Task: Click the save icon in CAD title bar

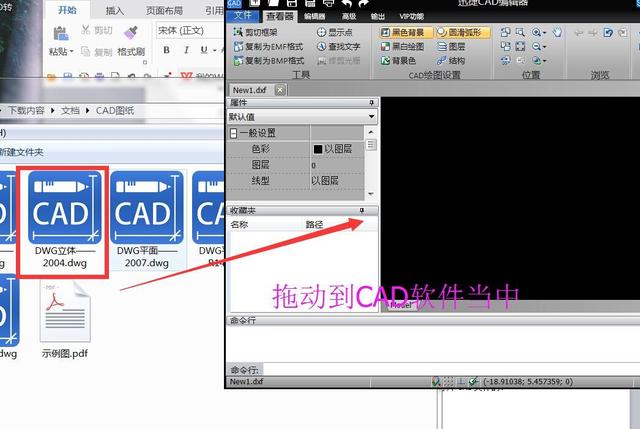Action: (292, 3)
